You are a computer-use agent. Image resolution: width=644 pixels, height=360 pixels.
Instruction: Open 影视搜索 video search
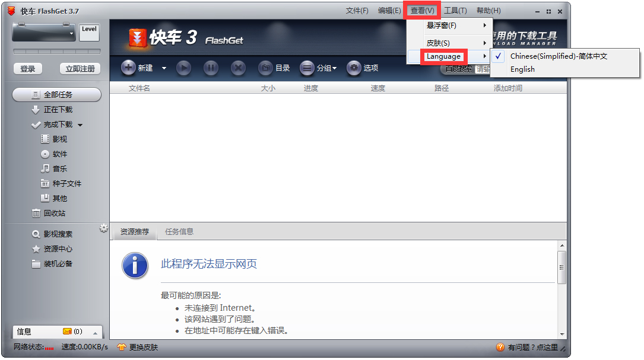[x=56, y=234]
